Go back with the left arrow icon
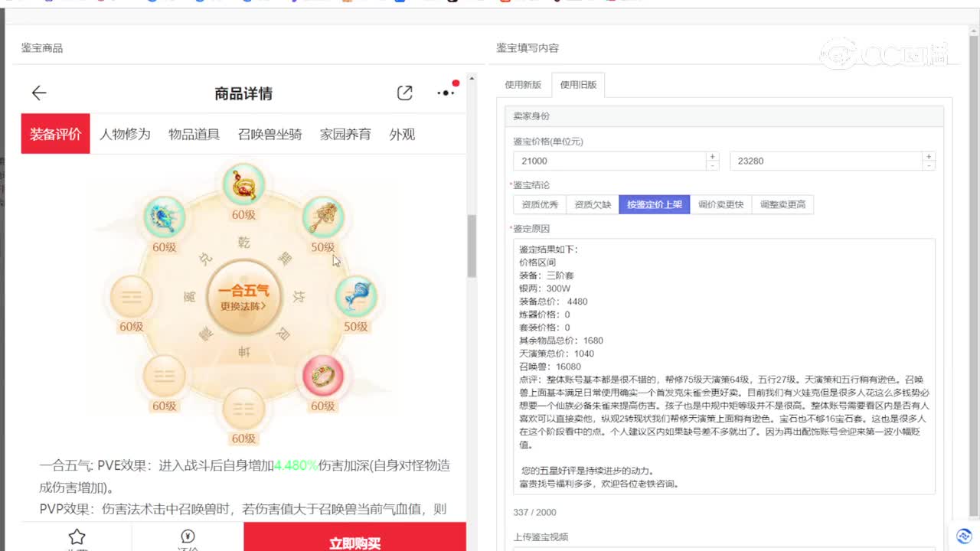Viewport: 980px width, 551px height. click(x=39, y=93)
